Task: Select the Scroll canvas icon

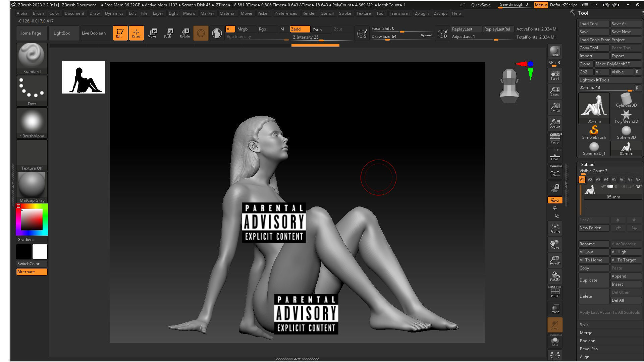Action: [x=555, y=75]
